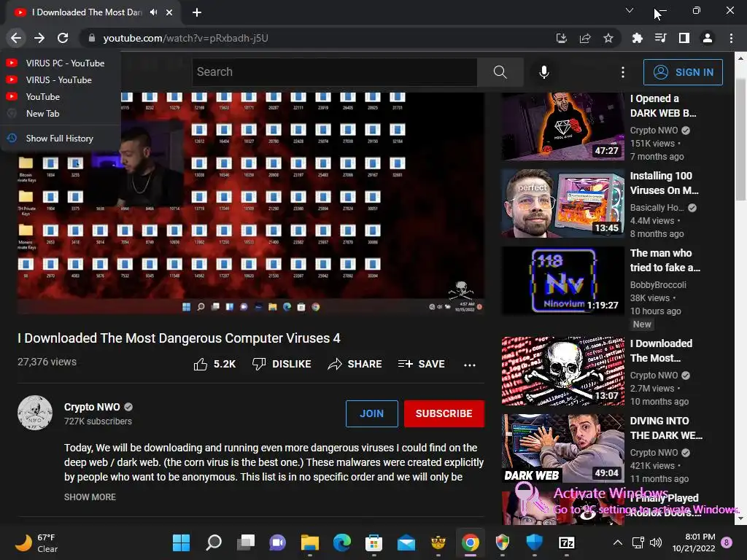
Task: Open the weather widget 67°F Clear
Action: tap(36, 542)
